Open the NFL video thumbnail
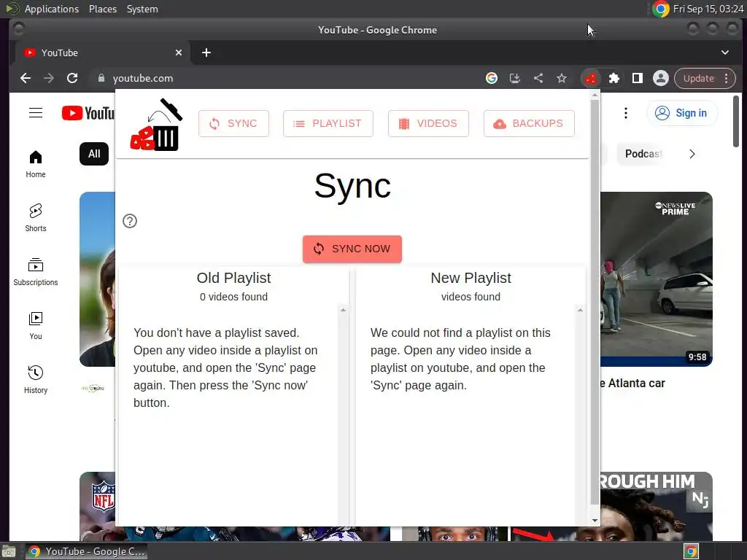The width and height of the screenshot is (747, 560). tap(97, 506)
